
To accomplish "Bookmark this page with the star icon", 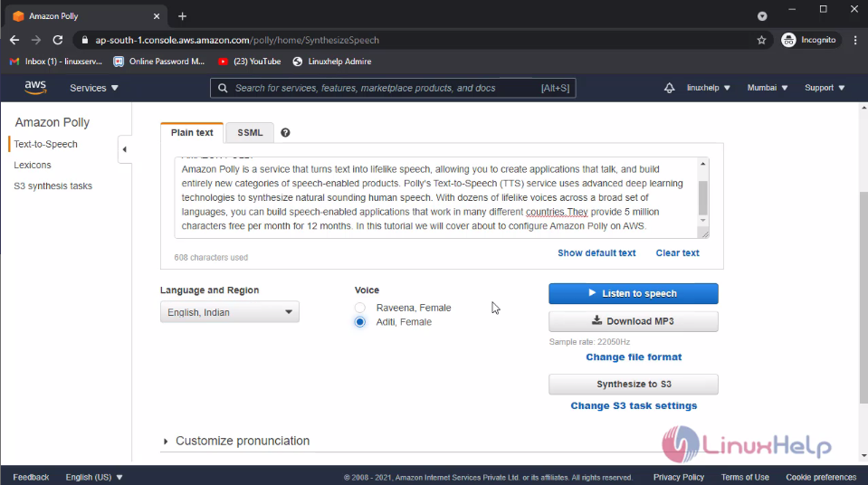I will [762, 40].
